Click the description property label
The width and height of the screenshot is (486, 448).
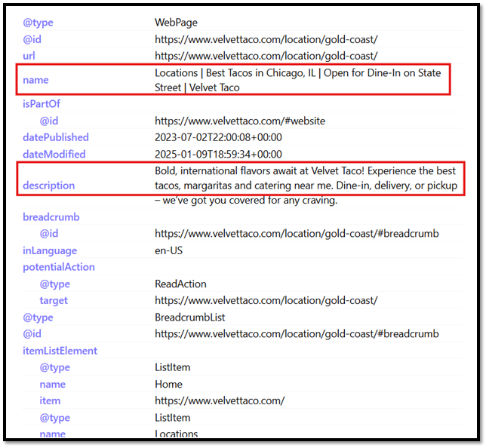click(48, 186)
